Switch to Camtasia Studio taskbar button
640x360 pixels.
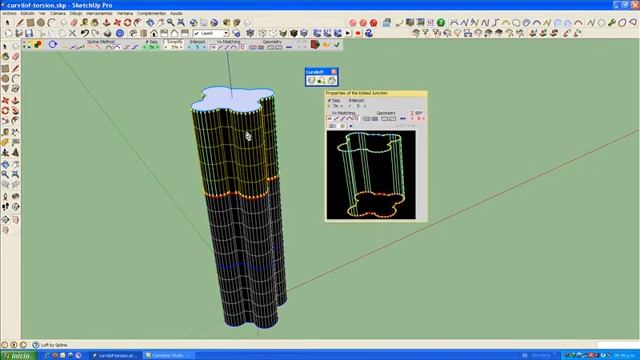[x=169, y=356]
